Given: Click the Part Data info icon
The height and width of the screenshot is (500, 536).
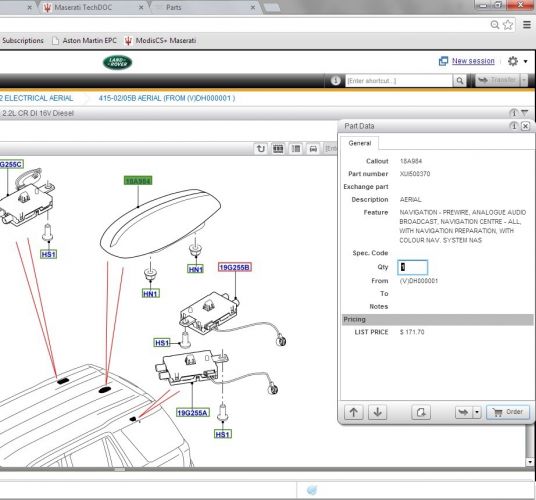Looking at the screenshot, I should (x=513, y=126).
